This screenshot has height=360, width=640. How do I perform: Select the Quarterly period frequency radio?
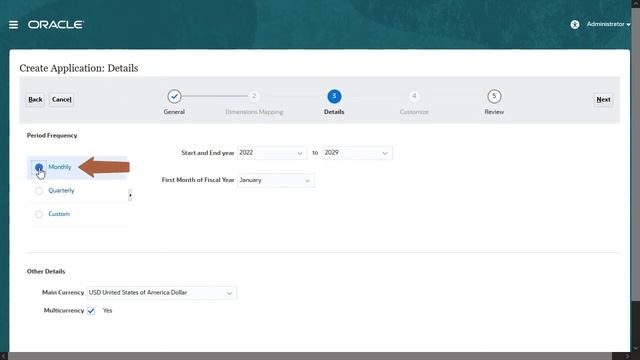[x=39, y=191]
